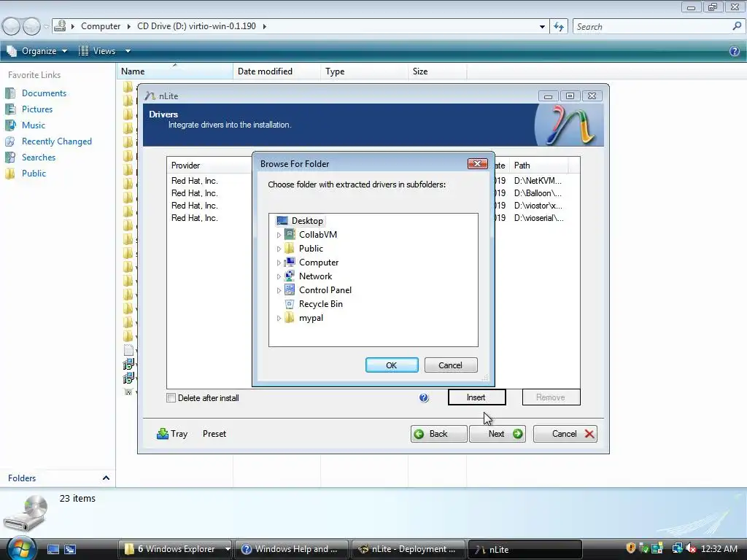Toggle Delete after install checkbox
The width and height of the screenshot is (747, 560).
pos(171,397)
